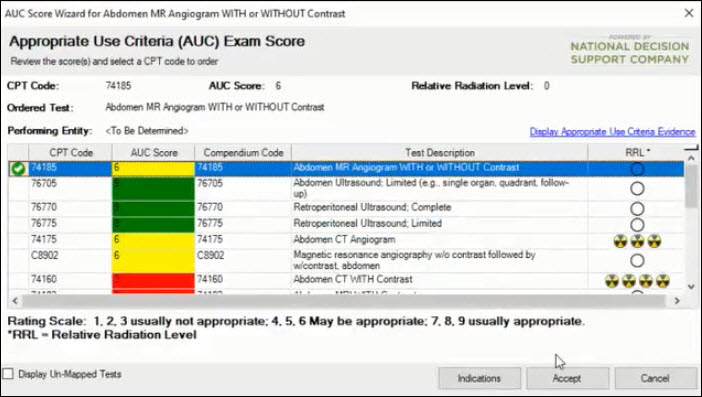Click the vertical scrollbar thumb in table
The height and width of the screenshot is (397, 702).
(x=691, y=186)
